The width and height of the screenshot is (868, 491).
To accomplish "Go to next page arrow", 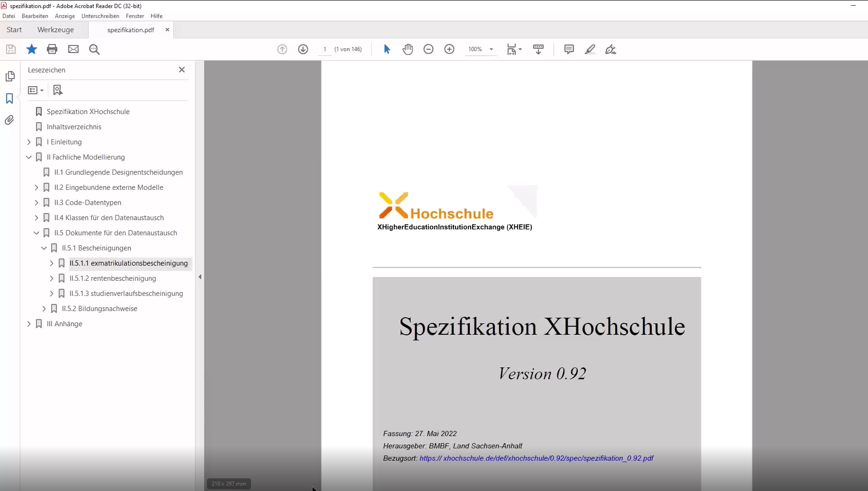I will pos(303,49).
